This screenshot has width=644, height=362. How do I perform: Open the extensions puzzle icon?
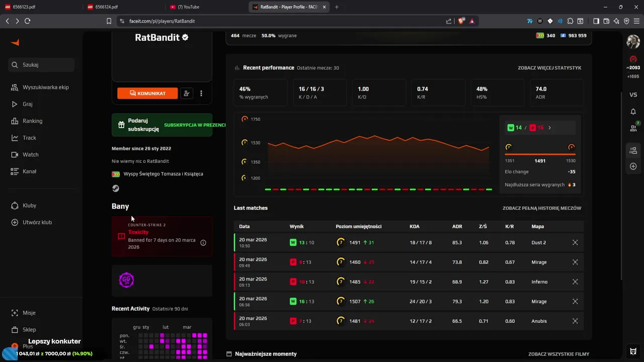click(x=570, y=21)
